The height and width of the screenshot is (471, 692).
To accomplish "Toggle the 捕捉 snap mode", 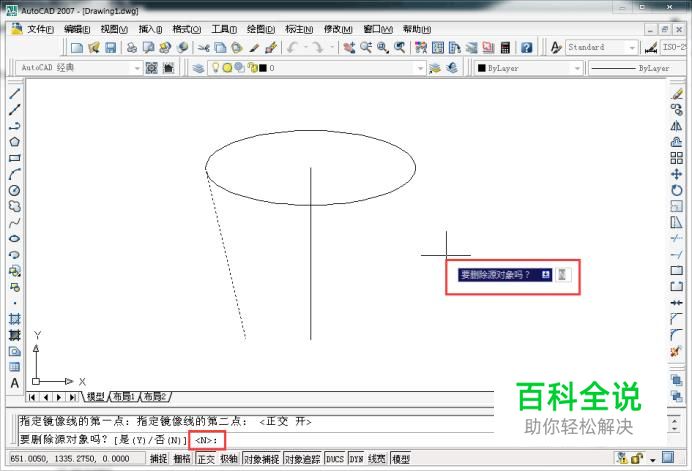I will [x=158, y=459].
